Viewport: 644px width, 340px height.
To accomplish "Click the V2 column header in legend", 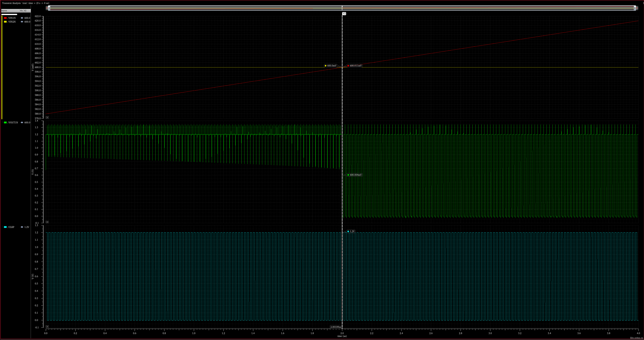I will (x=27, y=11).
